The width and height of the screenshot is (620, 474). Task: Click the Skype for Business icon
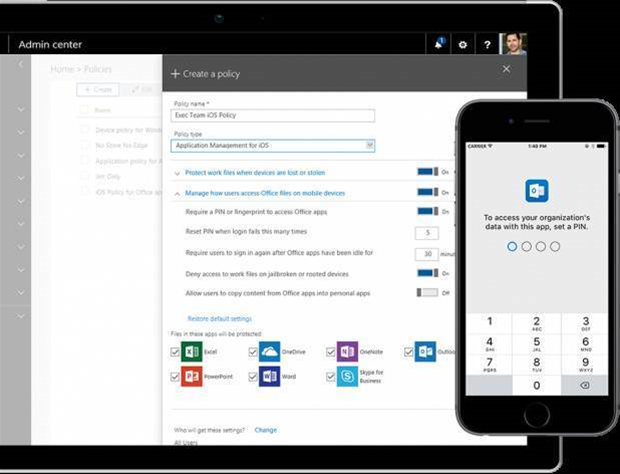pos(347,376)
